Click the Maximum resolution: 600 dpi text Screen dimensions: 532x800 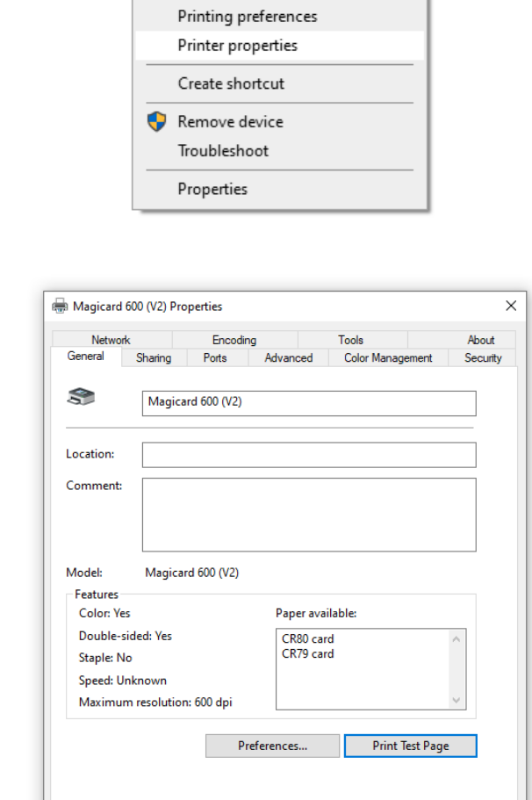(x=155, y=703)
